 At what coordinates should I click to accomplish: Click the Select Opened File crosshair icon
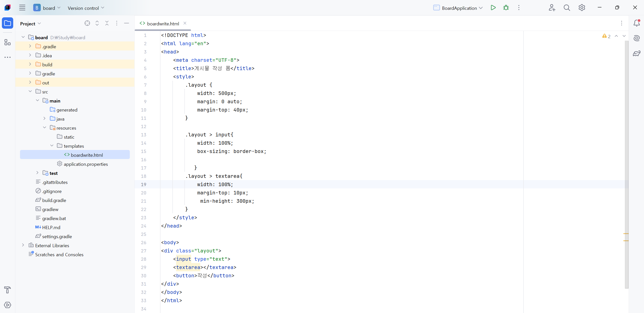[x=87, y=23]
